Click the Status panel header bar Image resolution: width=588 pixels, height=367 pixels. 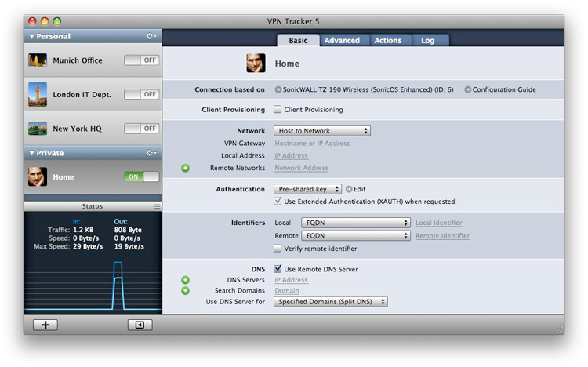[93, 206]
